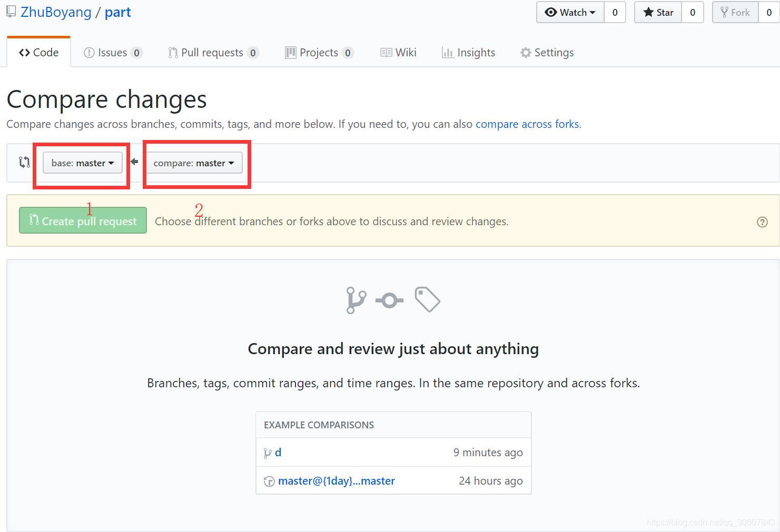
Task: Click the repository book icon
Action: coord(11,12)
